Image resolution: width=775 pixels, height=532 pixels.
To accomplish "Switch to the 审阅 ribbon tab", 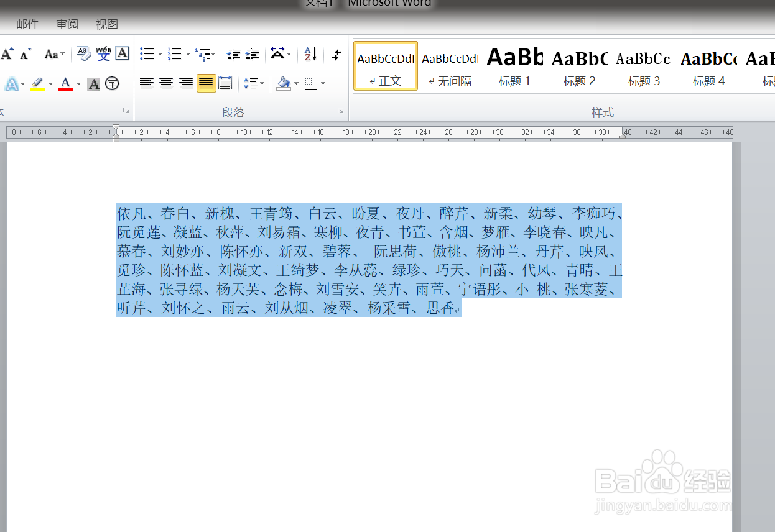I will (x=67, y=24).
